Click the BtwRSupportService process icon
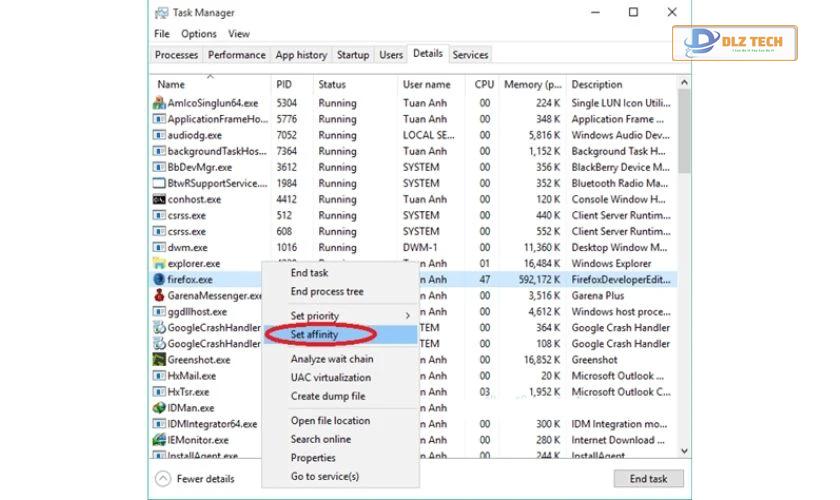 point(159,183)
